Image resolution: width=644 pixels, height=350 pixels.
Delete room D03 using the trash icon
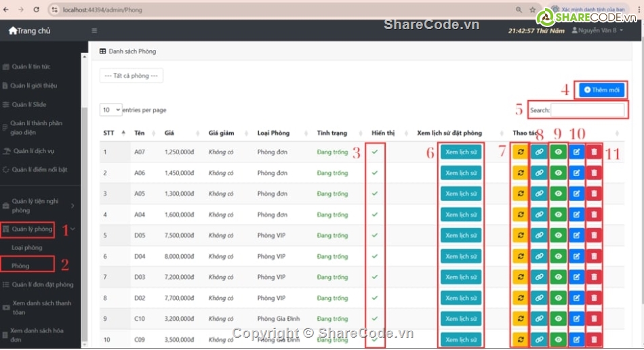click(594, 277)
